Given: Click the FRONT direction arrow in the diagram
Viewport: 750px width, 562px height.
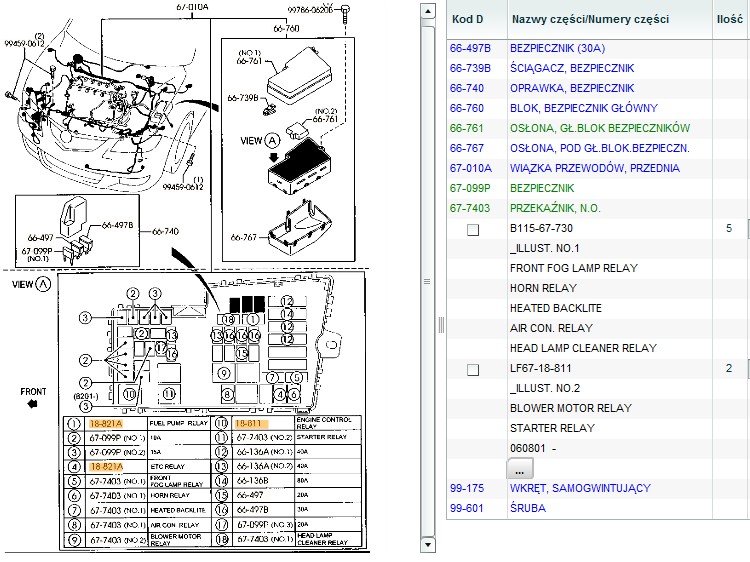Looking at the screenshot, I should tap(33, 404).
